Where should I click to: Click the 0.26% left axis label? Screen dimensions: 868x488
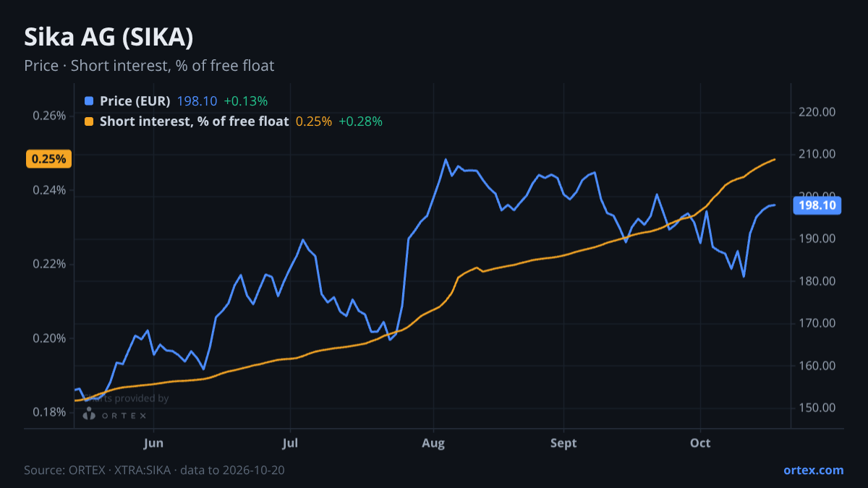[x=50, y=116]
